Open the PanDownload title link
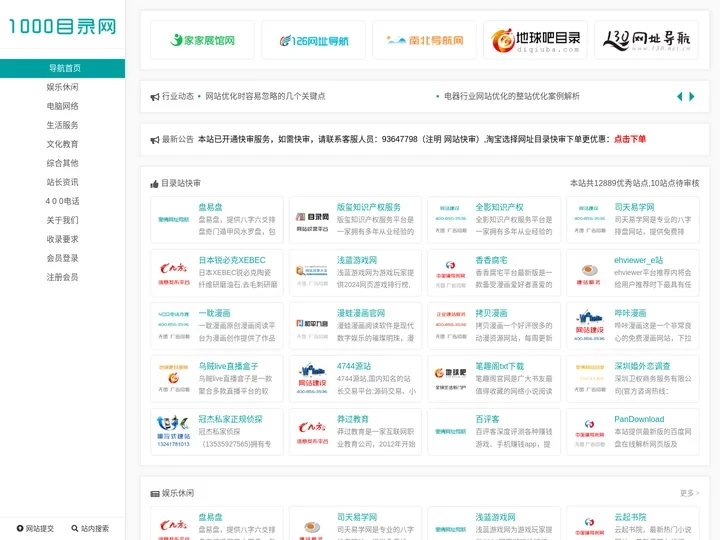Image resolution: width=720 pixels, height=540 pixels. (x=639, y=419)
